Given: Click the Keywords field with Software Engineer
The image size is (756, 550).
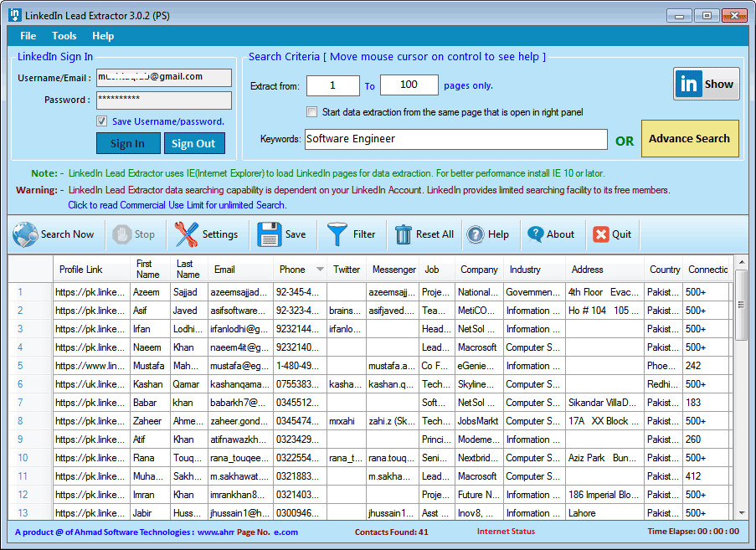Looking at the screenshot, I should click(x=455, y=139).
